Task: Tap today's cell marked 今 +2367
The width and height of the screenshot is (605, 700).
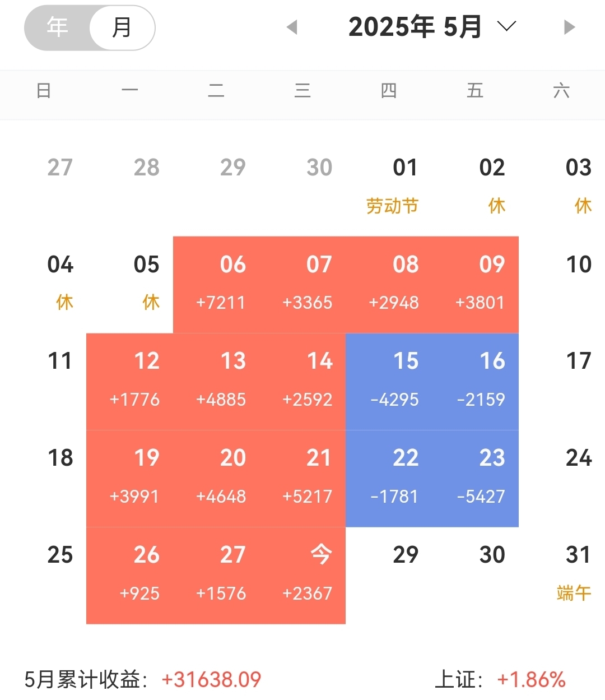Action: (x=302, y=576)
